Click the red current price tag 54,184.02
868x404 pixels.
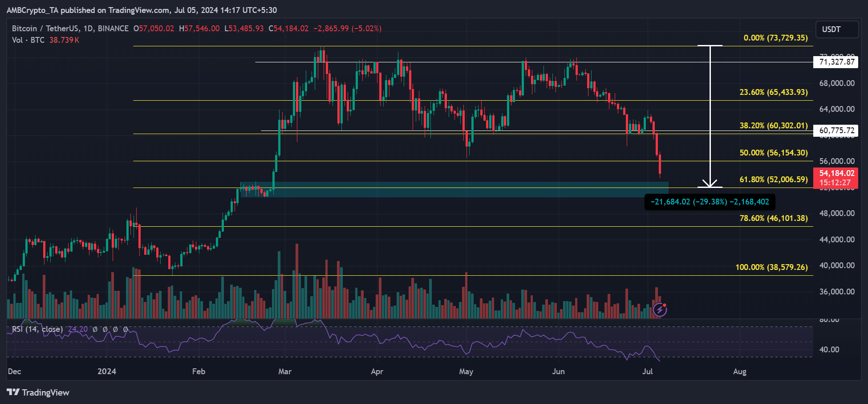pos(836,173)
